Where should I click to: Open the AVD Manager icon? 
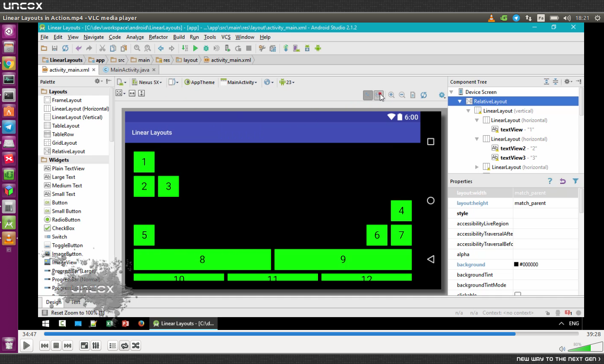click(296, 48)
